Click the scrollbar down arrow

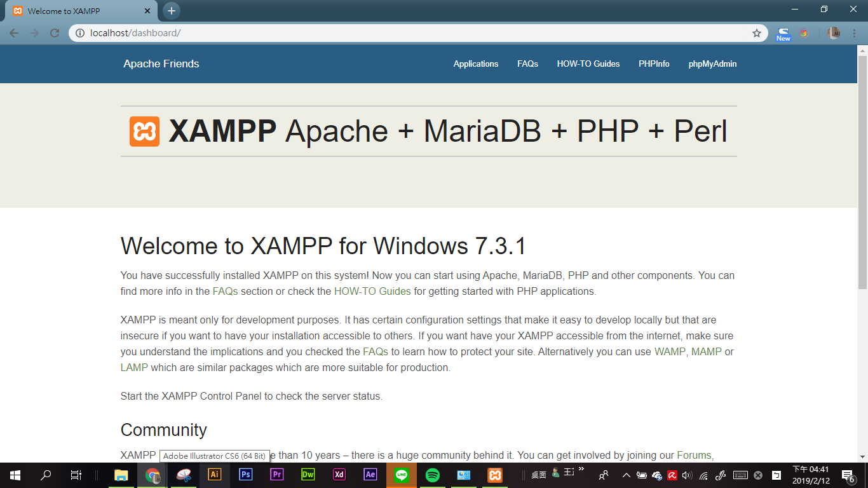pyautogui.click(x=862, y=457)
